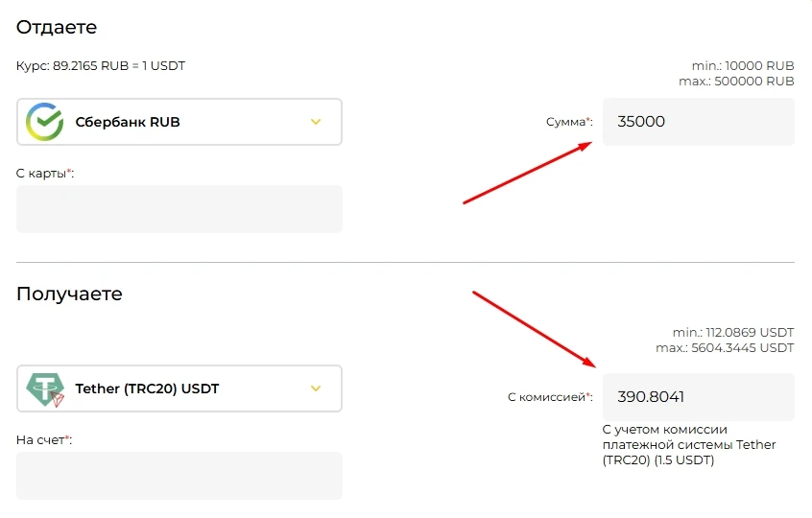Click the min 112.0869 USDT limit text

(733, 332)
